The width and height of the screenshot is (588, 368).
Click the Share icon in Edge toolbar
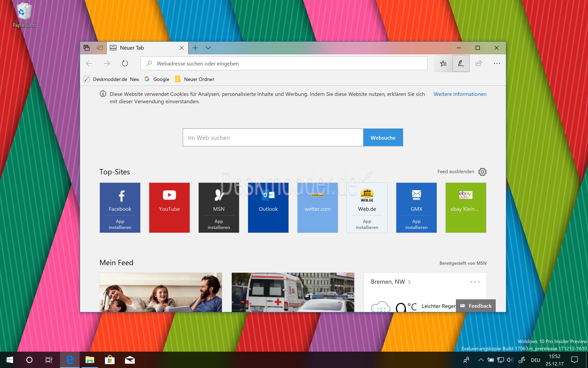(x=479, y=64)
